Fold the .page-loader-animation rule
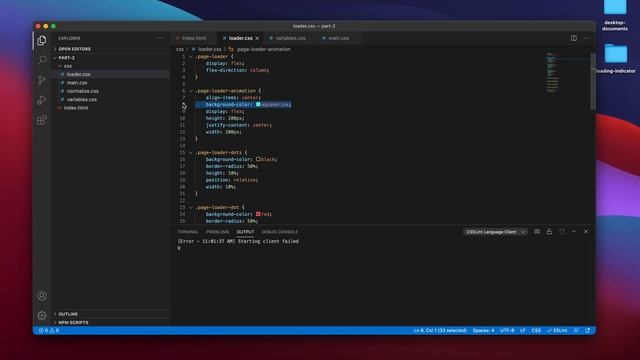The image size is (640, 360). click(x=191, y=91)
